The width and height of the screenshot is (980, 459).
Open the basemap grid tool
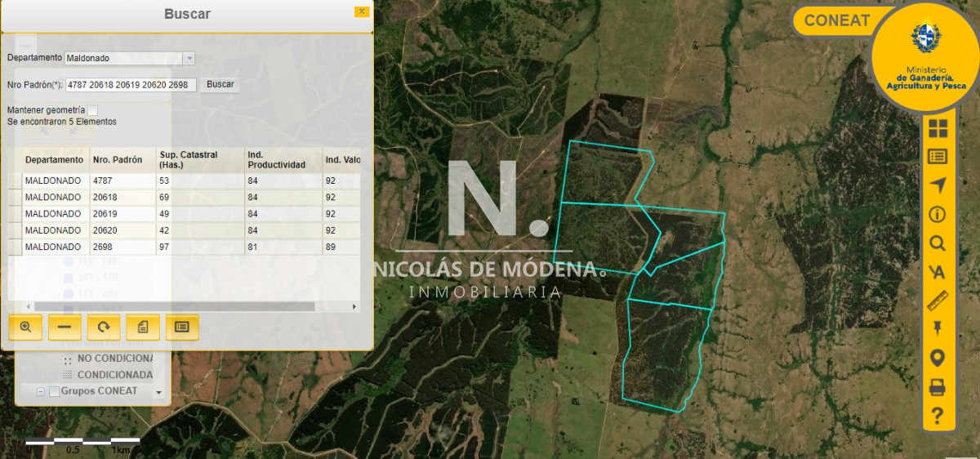pyautogui.click(x=938, y=128)
